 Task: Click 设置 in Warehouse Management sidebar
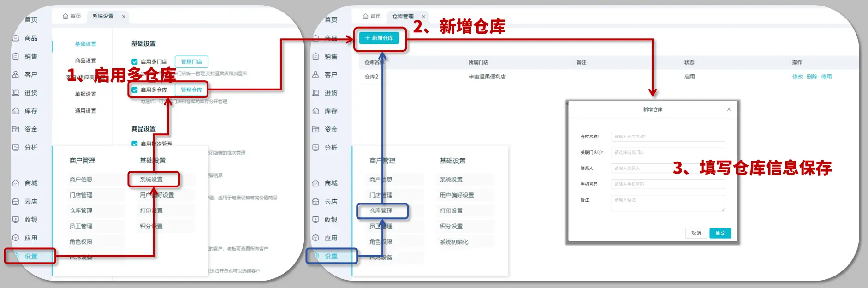click(x=331, y=256)
